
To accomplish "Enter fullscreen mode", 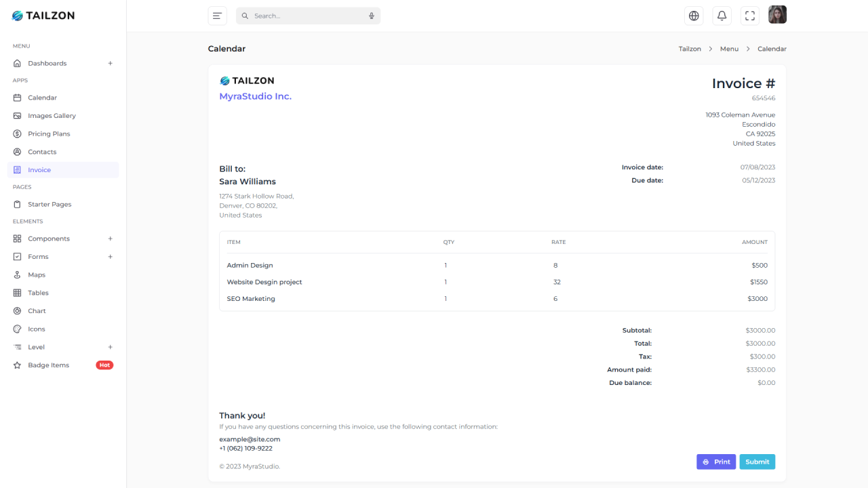I will coord(749,15).
